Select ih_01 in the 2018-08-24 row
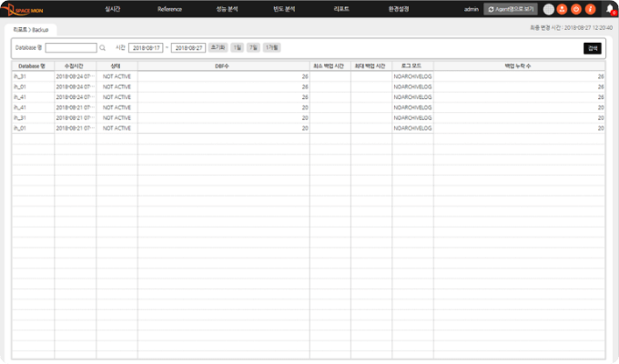The width and height of the screenshot is (619, 364). (x=20, y=86)
